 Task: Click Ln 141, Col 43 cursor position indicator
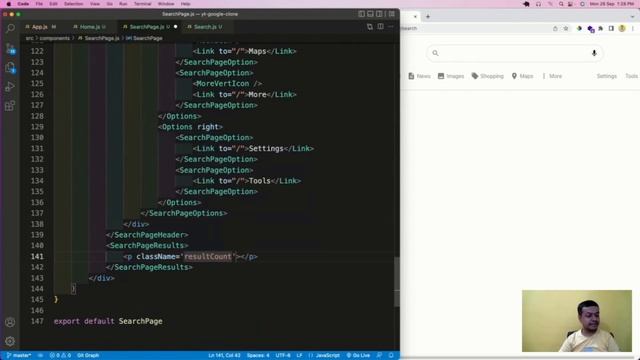pos(224,356)
